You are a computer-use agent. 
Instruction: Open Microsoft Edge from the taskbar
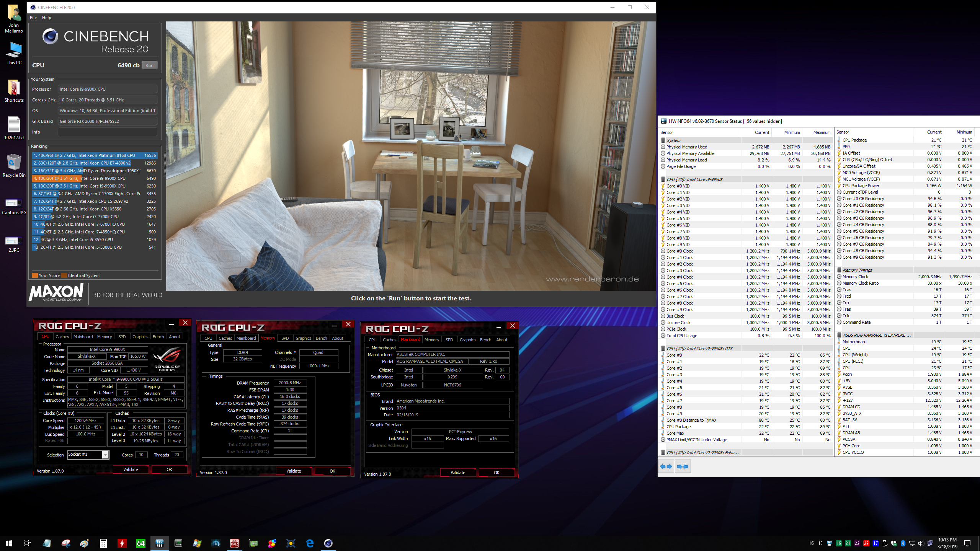coord(310,543)
